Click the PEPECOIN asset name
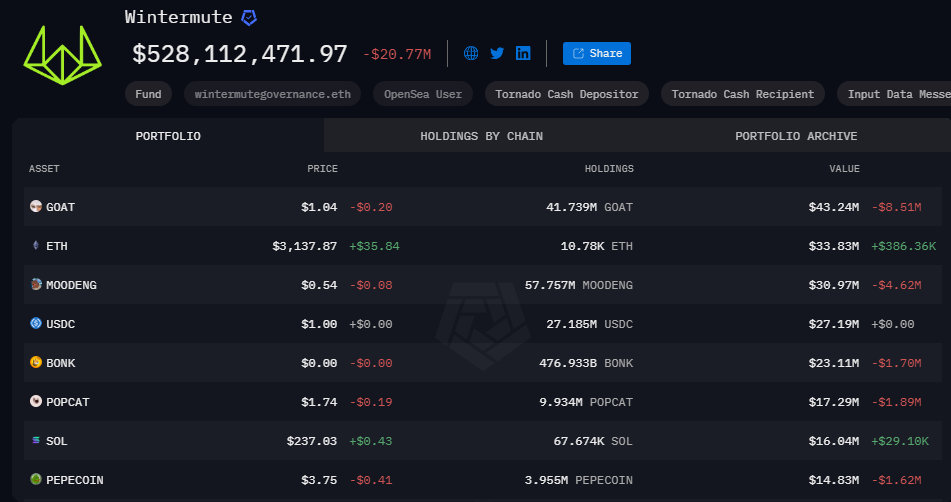951x502 pixels. pyautogui.click(x=75, y=480)
